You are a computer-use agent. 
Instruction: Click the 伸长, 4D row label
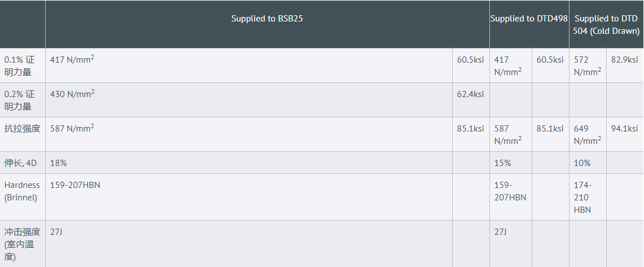click(x=21, y=163)
